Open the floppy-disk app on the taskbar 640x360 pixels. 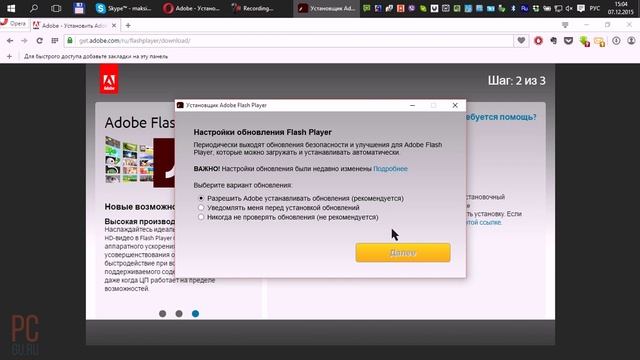pyautogui.click(x=79, y=8)
